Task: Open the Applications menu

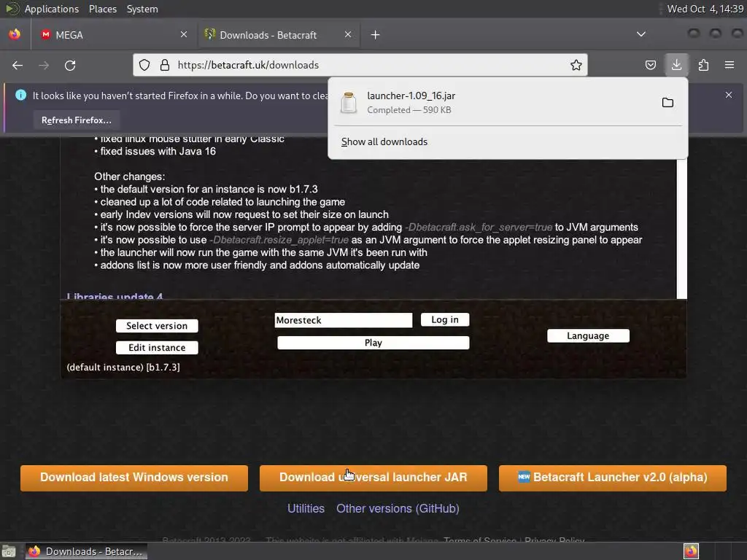Action: (x=52, y=9)
